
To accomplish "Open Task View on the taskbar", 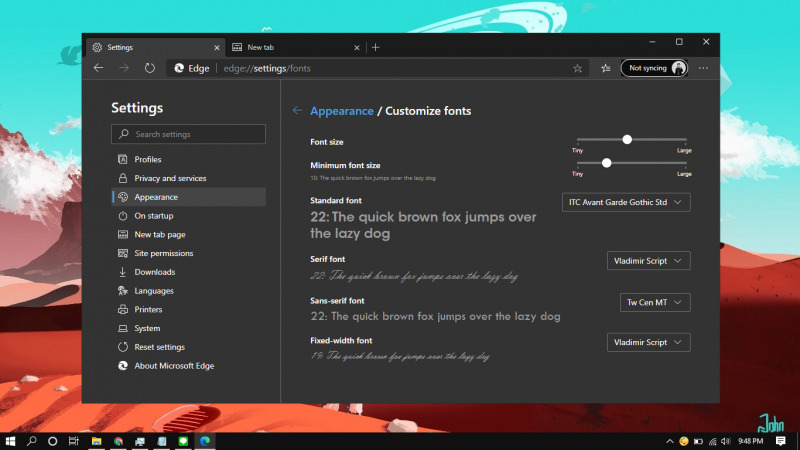I will (73, 441).
